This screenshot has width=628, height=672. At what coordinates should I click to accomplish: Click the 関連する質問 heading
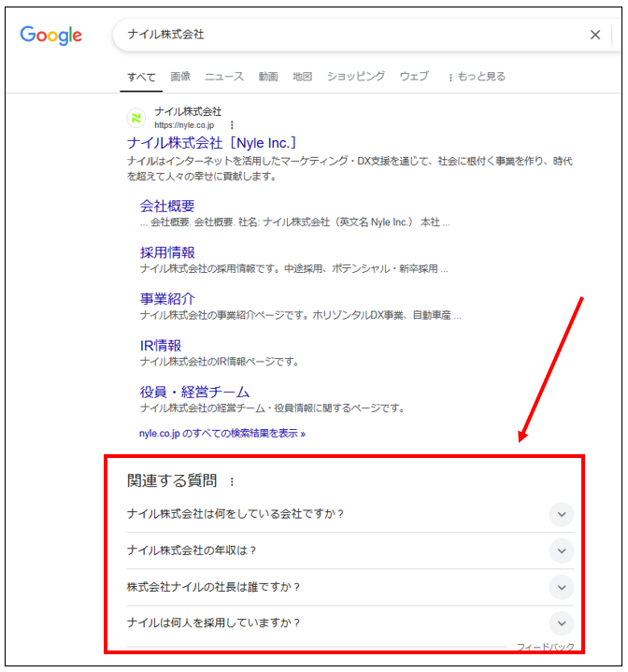click(172, 480)
